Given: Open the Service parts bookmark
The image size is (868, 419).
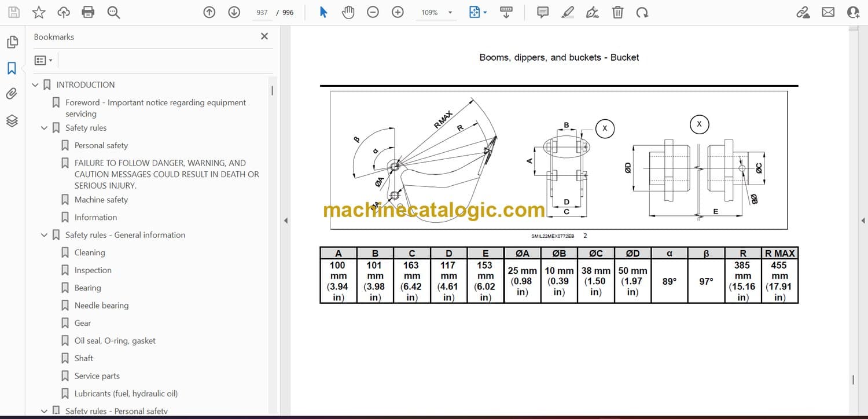Looking at the screenshot, I should [x=97, y=376].
